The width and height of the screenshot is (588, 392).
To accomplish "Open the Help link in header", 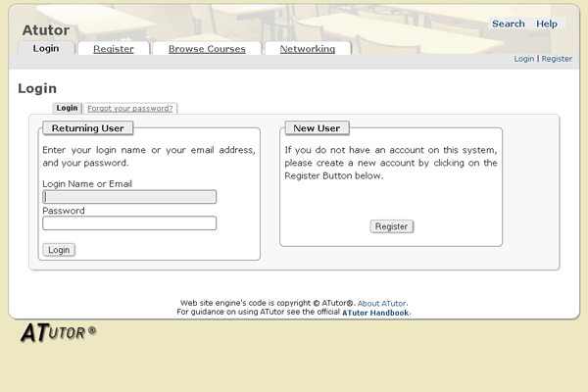I will 547,24.
